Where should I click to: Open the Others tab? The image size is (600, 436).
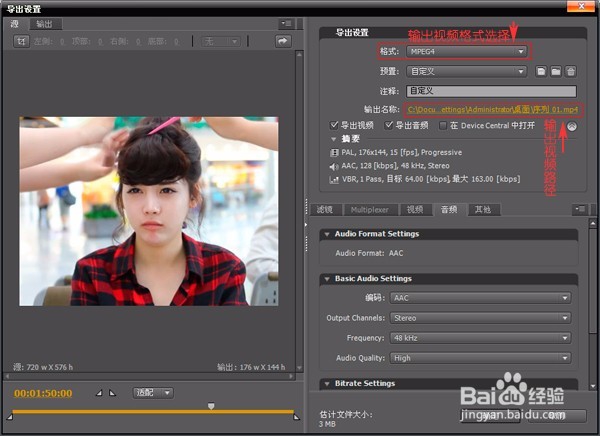click(x=483, y=209)
